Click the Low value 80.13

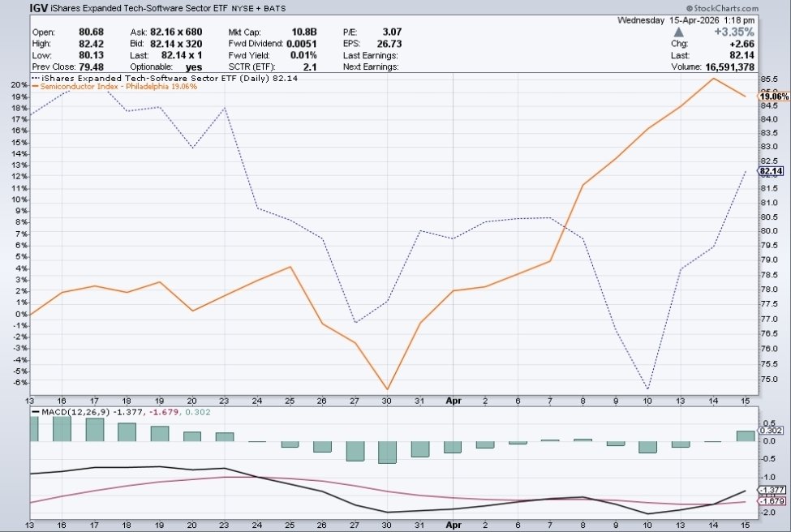tap(91, 55)
